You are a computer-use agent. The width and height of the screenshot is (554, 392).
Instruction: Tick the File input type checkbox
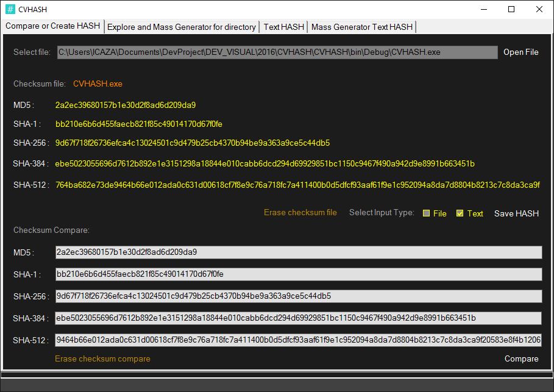(x=427, y=213)
